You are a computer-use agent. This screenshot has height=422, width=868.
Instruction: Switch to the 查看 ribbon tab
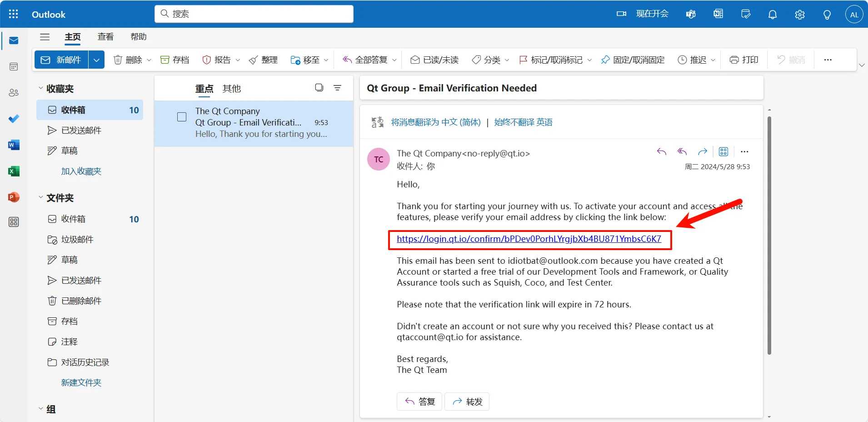click(x=105, y=37)
